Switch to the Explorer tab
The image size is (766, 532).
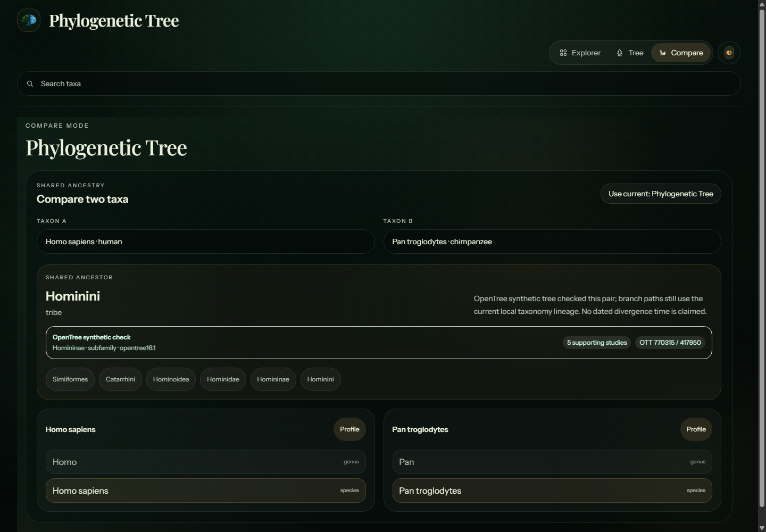point(580,53)
